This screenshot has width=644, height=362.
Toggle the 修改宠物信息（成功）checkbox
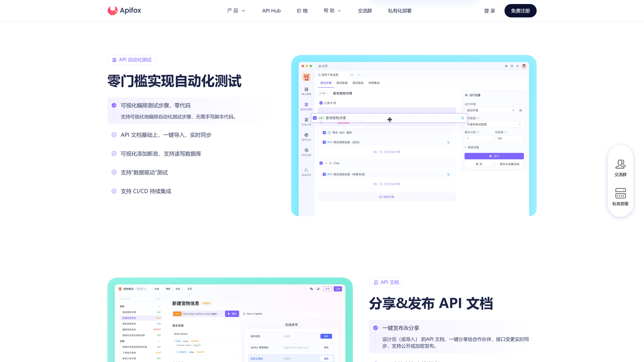coord(324,142)
